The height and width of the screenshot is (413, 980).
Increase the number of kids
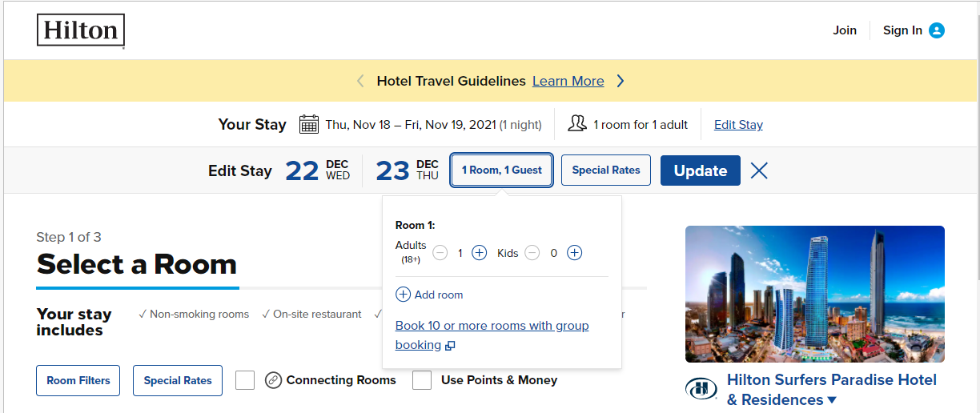(574, 253)
